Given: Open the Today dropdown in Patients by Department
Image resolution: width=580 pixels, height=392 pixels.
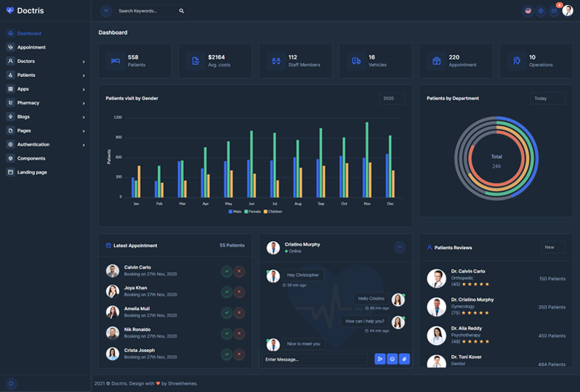Looking at the screenshot, I should (547, 98).
